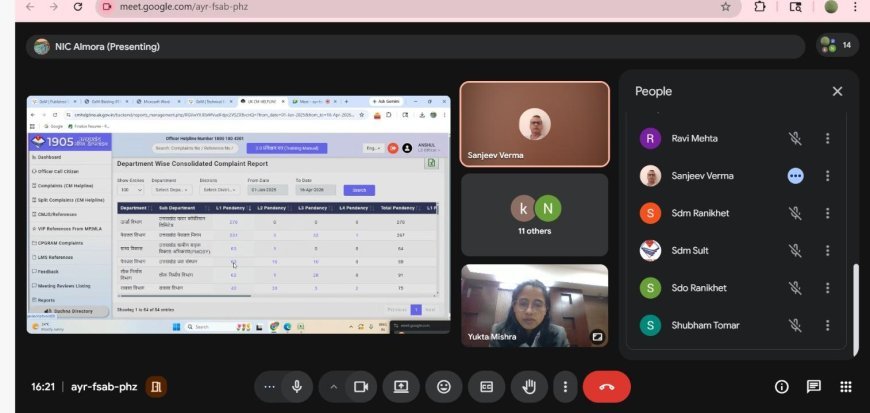
Task: Toggle the camera button
Action: tap(361, 386)
